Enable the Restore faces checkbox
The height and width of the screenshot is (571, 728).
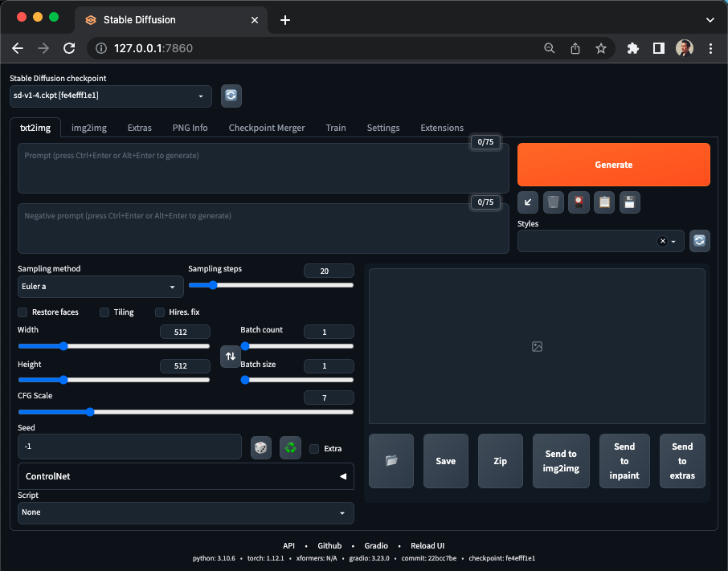(22, 312)
